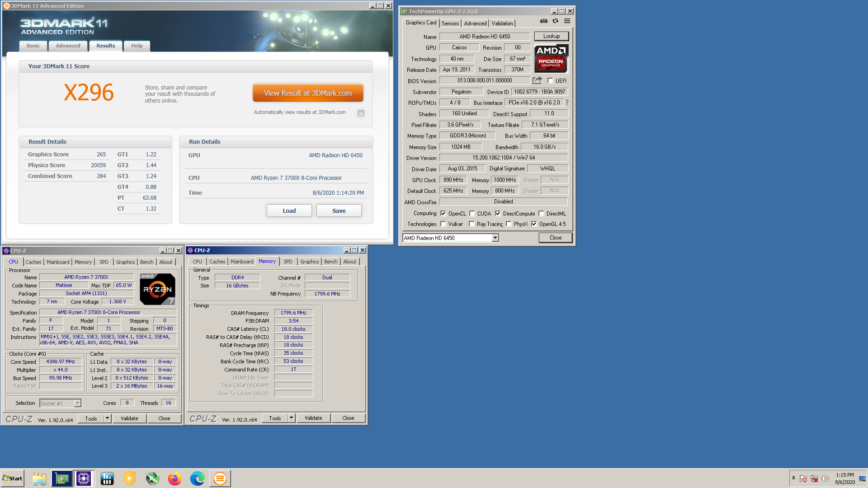The image size is (868, 488).
Task: Click Validate in the left CPU-Z window
Action: pos(129,418)
